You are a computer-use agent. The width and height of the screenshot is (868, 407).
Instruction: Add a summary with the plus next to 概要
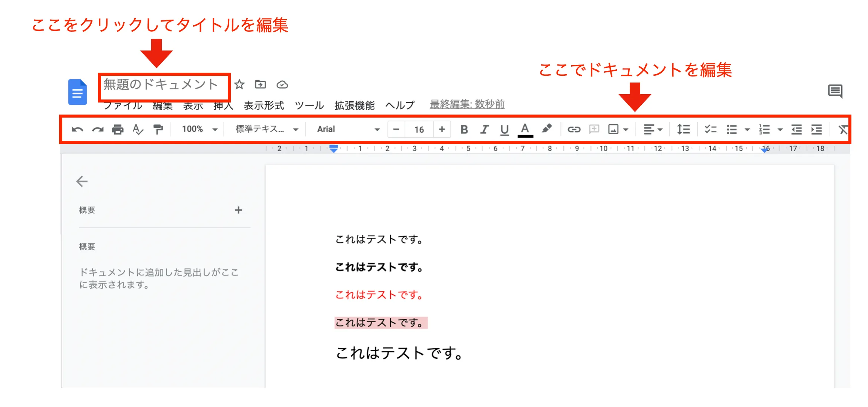(x=238, y=210)
